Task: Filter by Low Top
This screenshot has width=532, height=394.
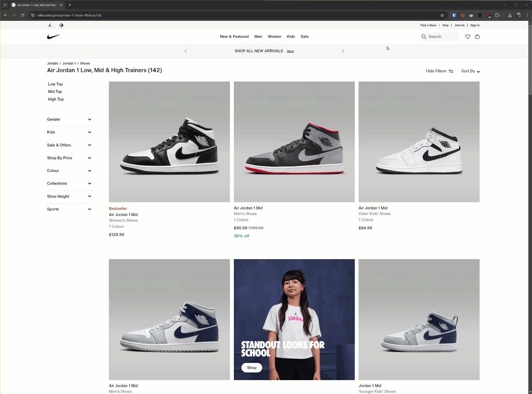Action: (55, 84)
